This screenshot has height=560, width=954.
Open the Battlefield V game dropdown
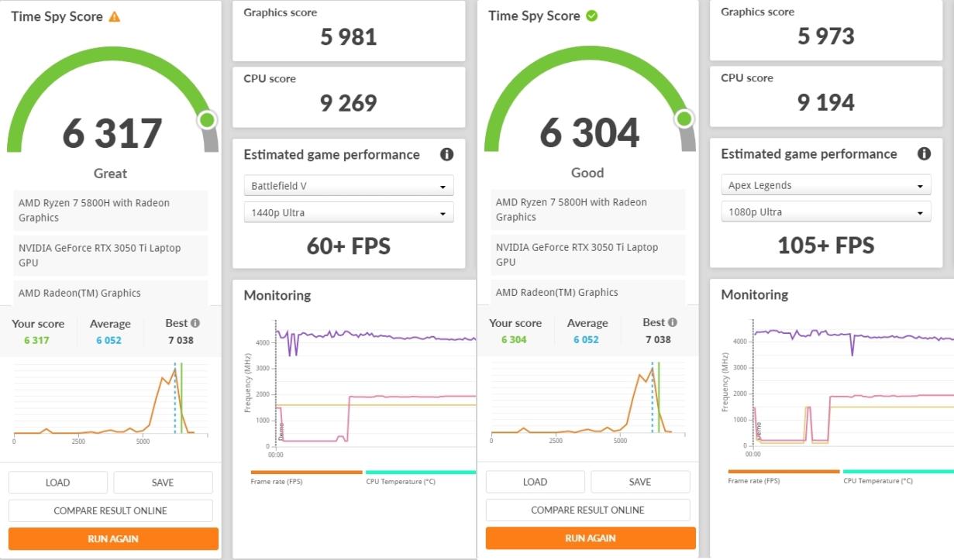[349, 186]
